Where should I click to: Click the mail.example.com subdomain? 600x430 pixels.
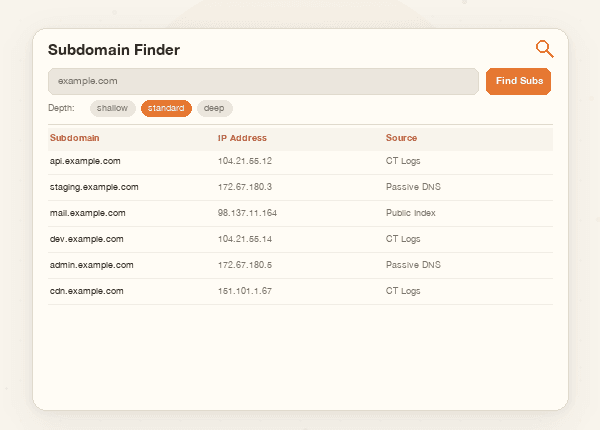tap(88, 213)
